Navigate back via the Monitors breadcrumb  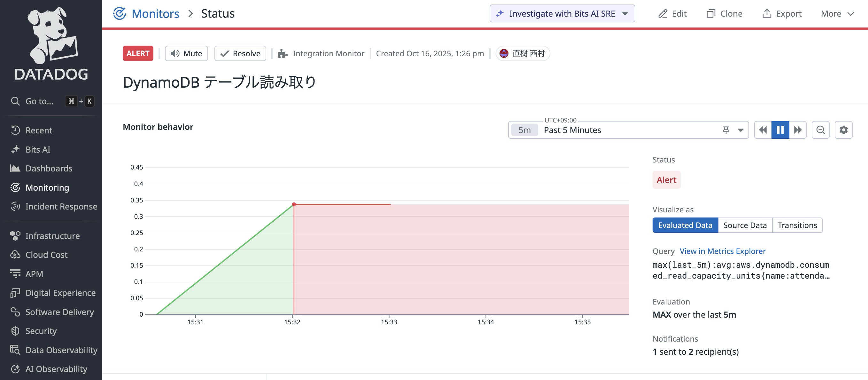click(155, 13)
